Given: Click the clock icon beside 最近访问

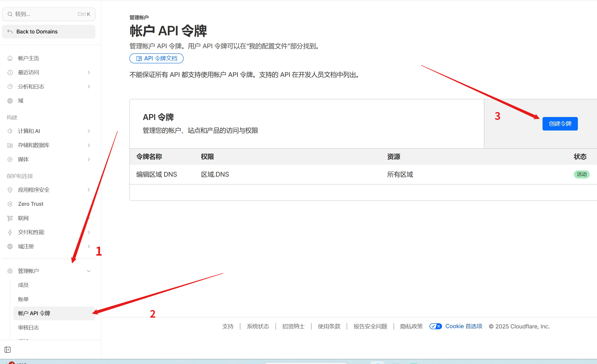Looking at the screenshot, I should coord(10,72).
